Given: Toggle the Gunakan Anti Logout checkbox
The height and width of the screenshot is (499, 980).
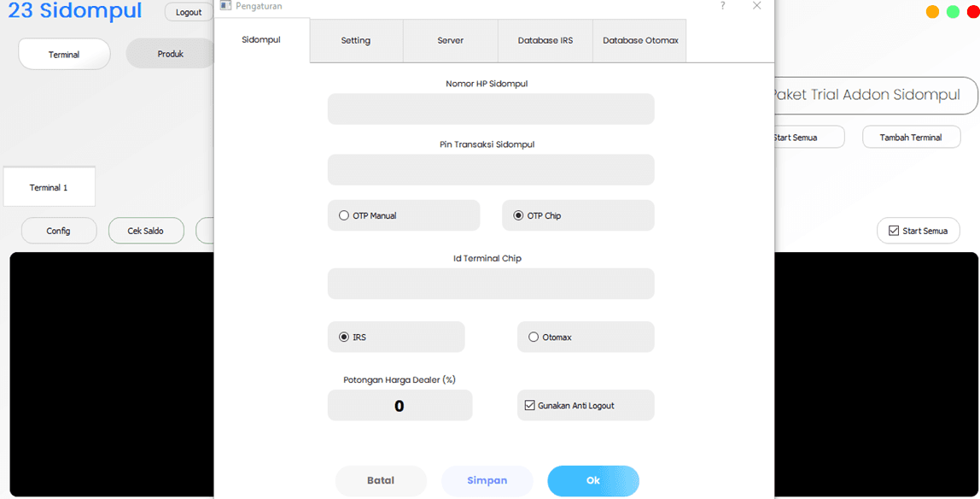Looking at the screenshot, I should tap(530, 406).
